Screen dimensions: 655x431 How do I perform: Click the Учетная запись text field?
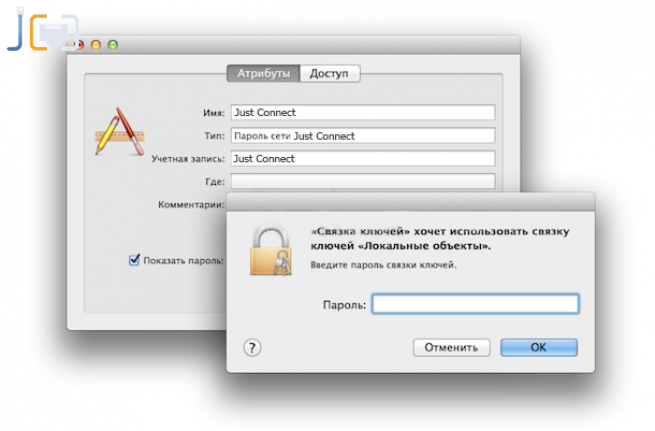pos(363,159)
